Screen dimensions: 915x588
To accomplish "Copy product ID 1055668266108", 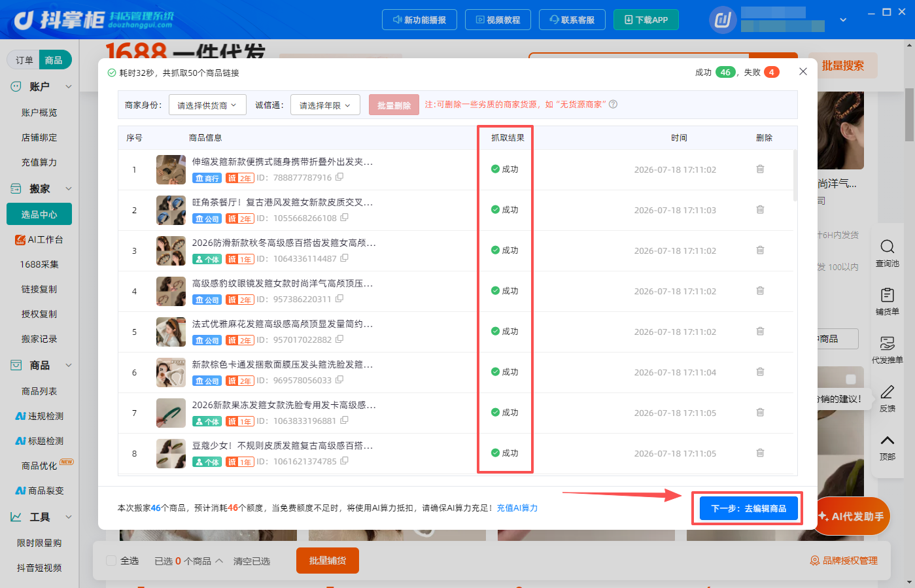I will pyautogui.click(x=345, y=218).
